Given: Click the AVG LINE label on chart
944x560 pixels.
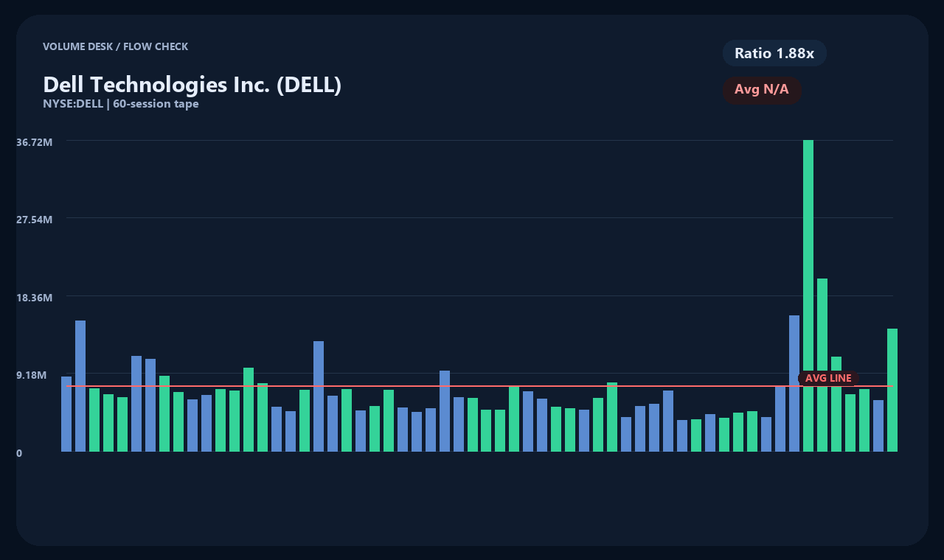Looking at the screenshot, I should [828, 378].
